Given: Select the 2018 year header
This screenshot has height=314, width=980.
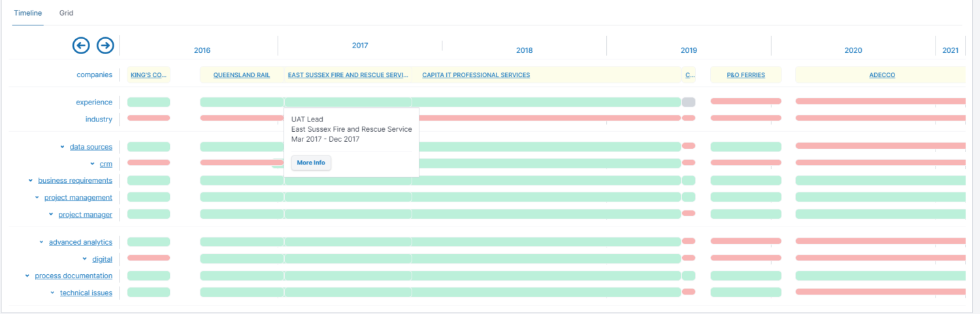Looking at the screenshot, I should click(525, 50).
